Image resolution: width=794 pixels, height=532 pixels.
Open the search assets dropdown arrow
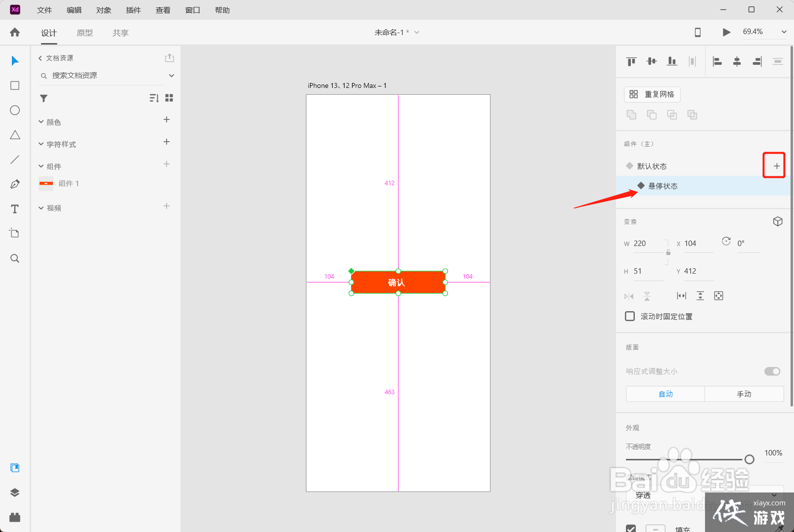coord(172,76)
